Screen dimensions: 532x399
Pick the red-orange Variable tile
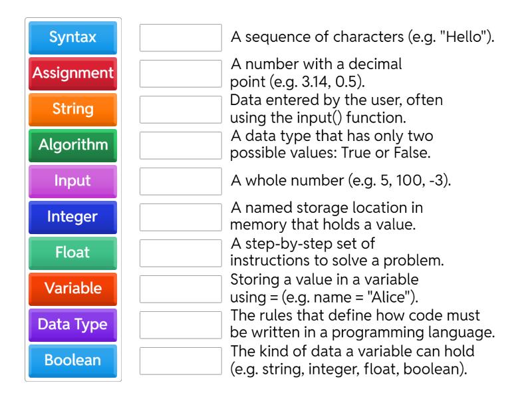coord(72,289)
